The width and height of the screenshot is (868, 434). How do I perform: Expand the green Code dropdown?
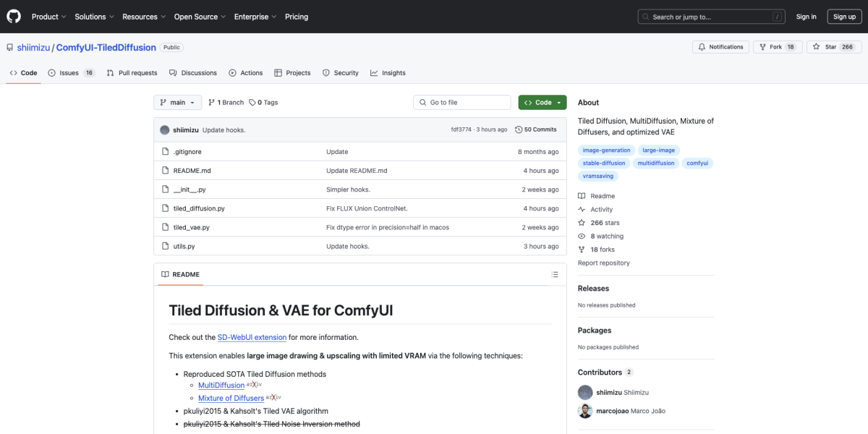tap(542, 103)
